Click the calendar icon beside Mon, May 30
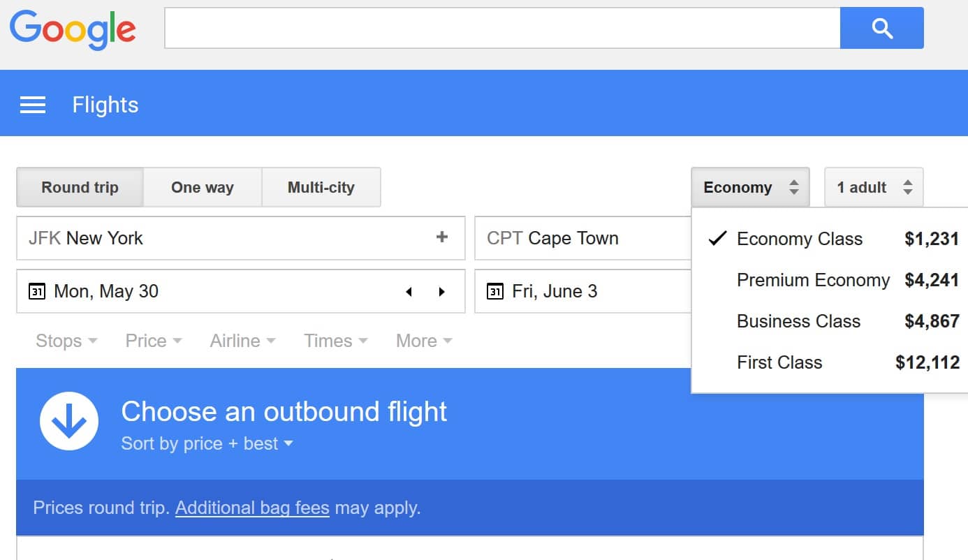This screenshot has height=560, width=968. (x=36, y=291)
